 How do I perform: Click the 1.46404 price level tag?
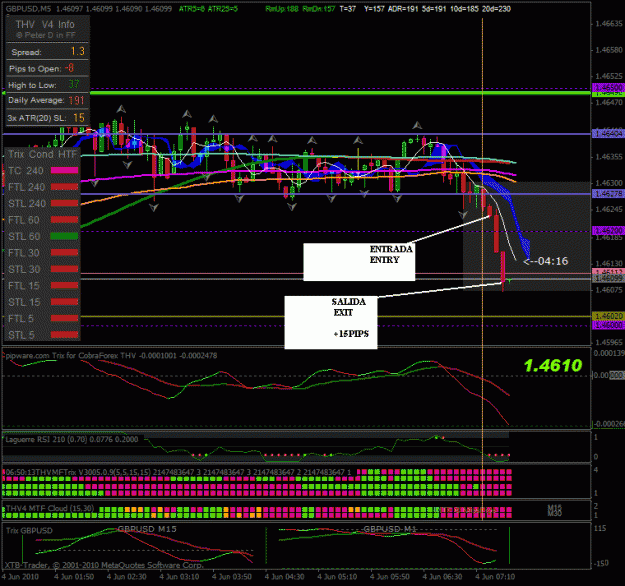pos(608,134)
